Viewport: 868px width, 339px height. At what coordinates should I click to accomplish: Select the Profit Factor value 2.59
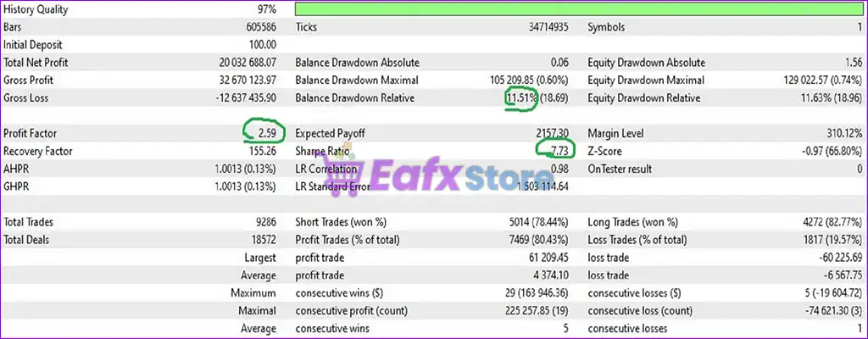[x=266, y=134]
